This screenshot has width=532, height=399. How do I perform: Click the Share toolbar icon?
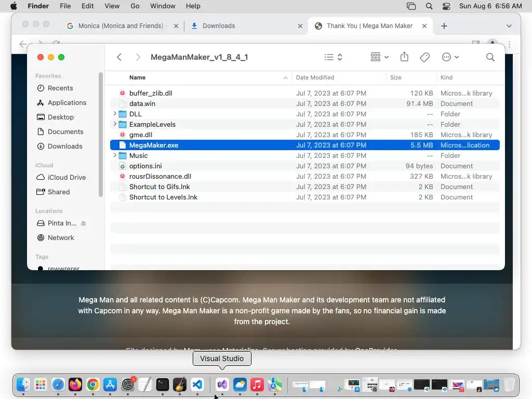tap(404, 57)
